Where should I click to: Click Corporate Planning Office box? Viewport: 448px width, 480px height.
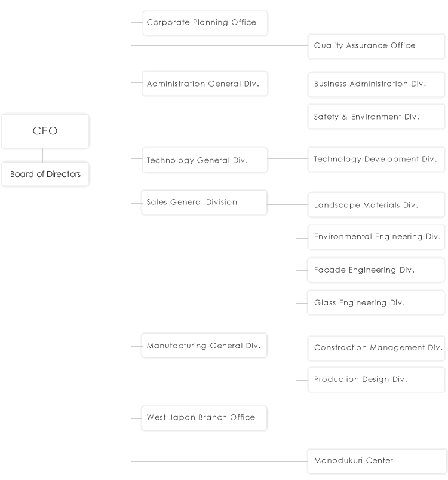[204, 23]
